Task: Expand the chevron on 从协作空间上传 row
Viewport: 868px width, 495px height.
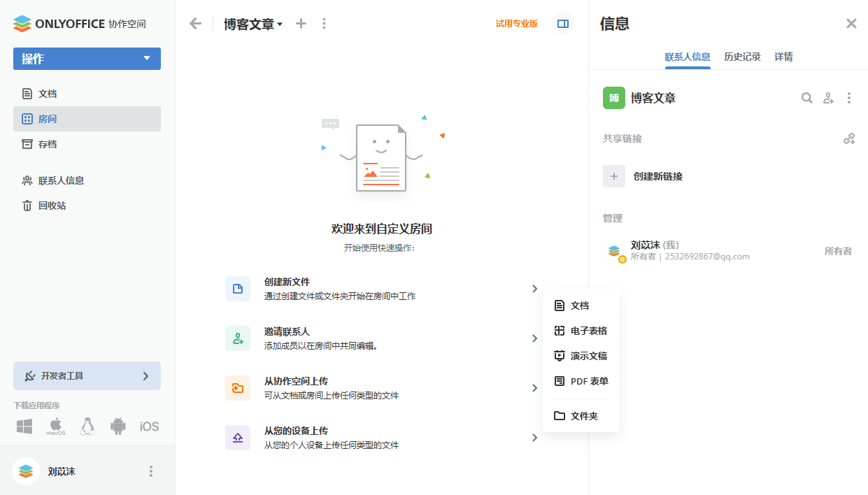Action: 534,388
